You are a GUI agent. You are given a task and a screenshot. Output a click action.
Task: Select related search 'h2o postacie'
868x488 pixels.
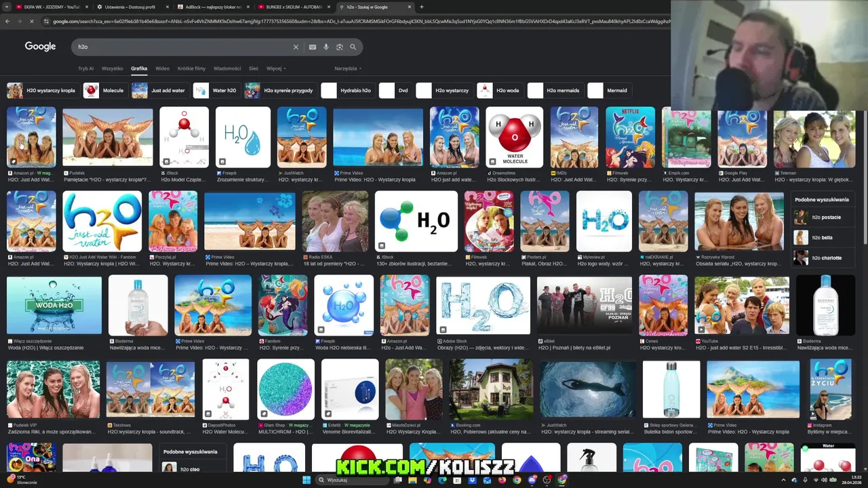click(823, 218)
